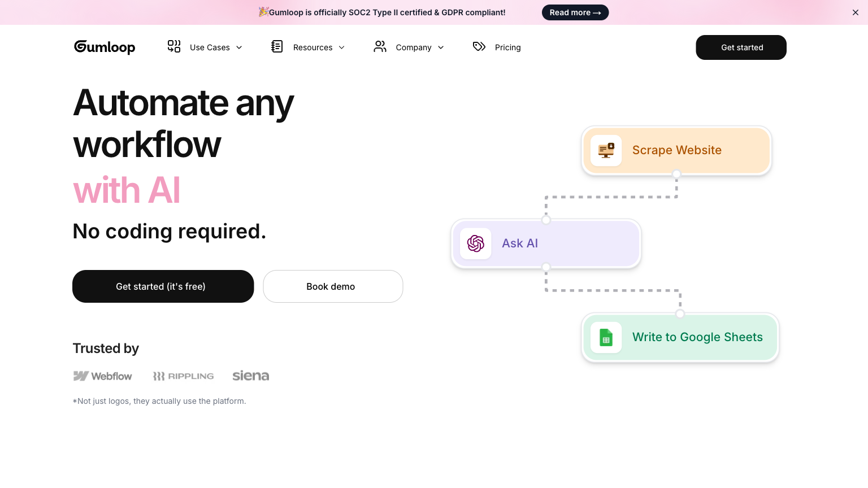Click the Company people icon
The image size is (868, 488).
click(x=380, y=46)
